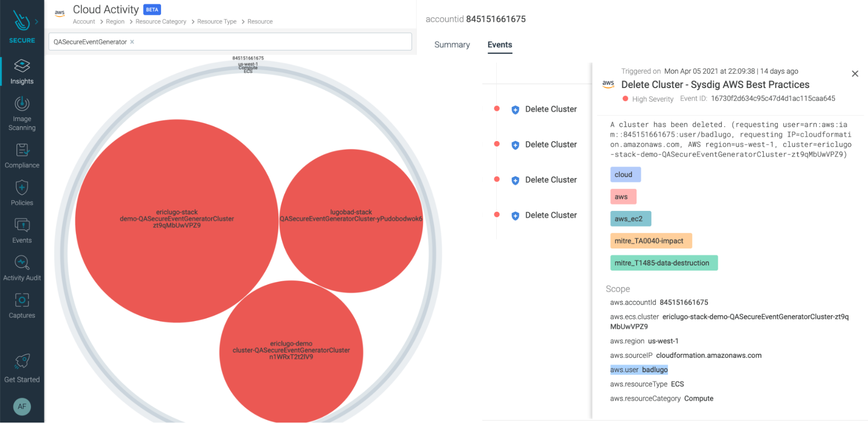Close the event details panel
This screenshot has height=423, width=868.
[855, 74]
